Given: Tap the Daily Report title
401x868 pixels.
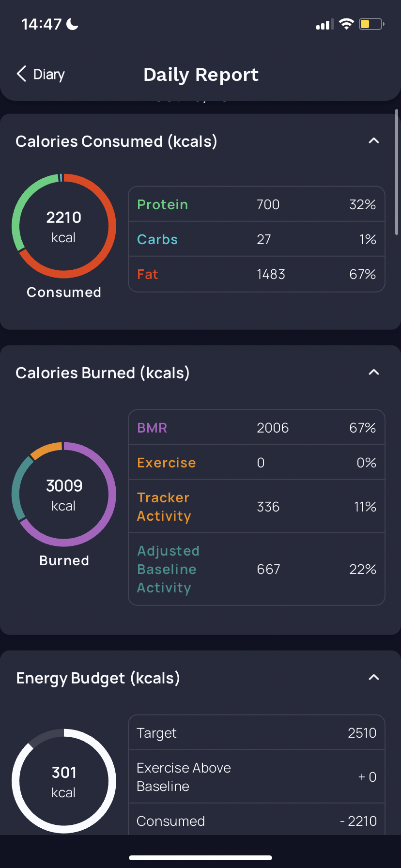Looking at the screenshot, I should point(201,75).
